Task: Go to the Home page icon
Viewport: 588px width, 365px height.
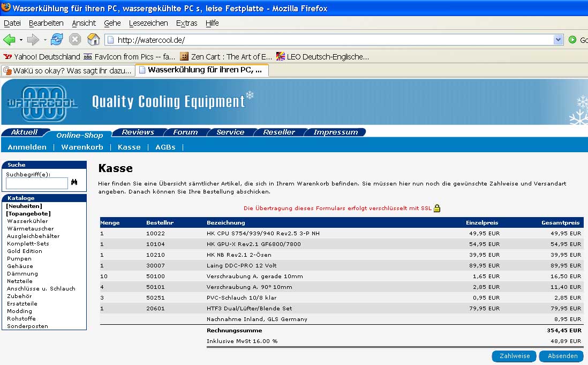Action: pos(93,39)
